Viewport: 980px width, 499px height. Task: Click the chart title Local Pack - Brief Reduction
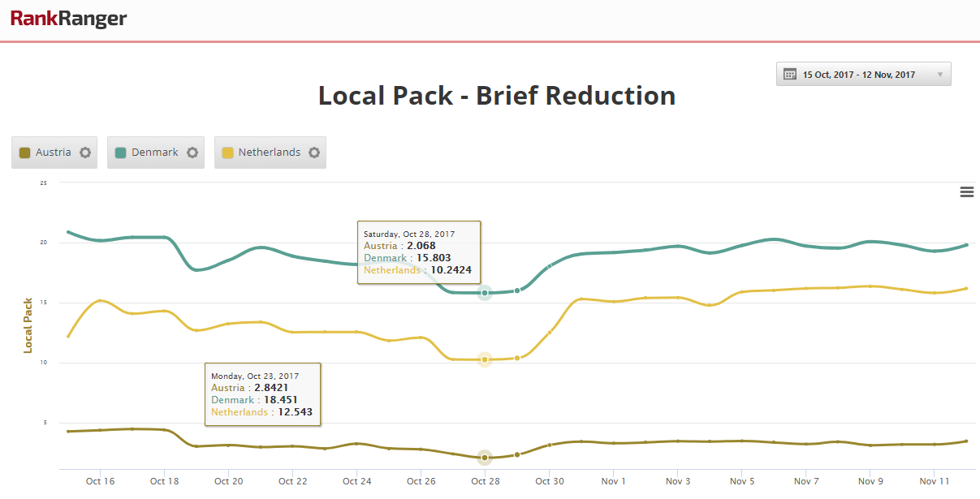tap(496, 96)
